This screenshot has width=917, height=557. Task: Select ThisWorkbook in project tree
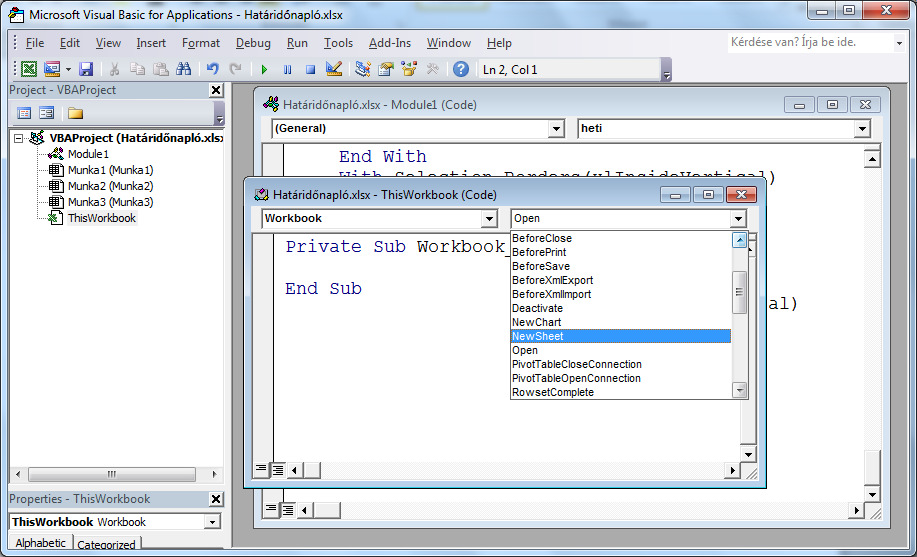[x=102, y=218]
